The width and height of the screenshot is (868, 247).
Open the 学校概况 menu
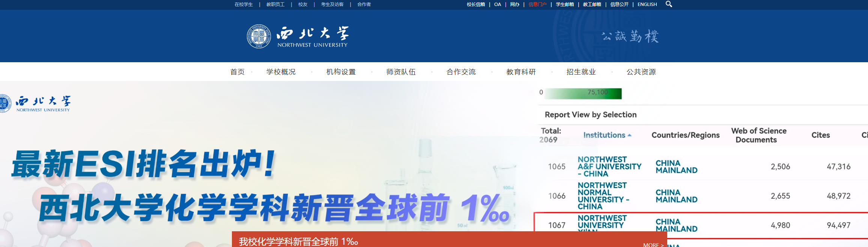click(x=281, y=72)
